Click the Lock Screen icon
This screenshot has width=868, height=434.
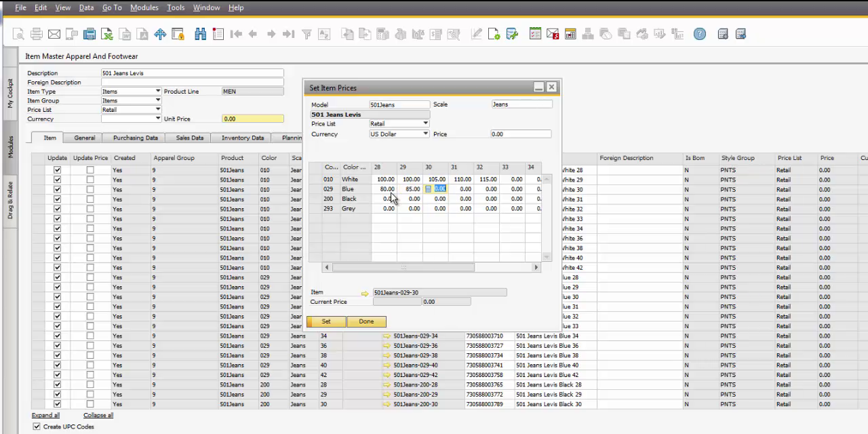[x=178, y=34]
